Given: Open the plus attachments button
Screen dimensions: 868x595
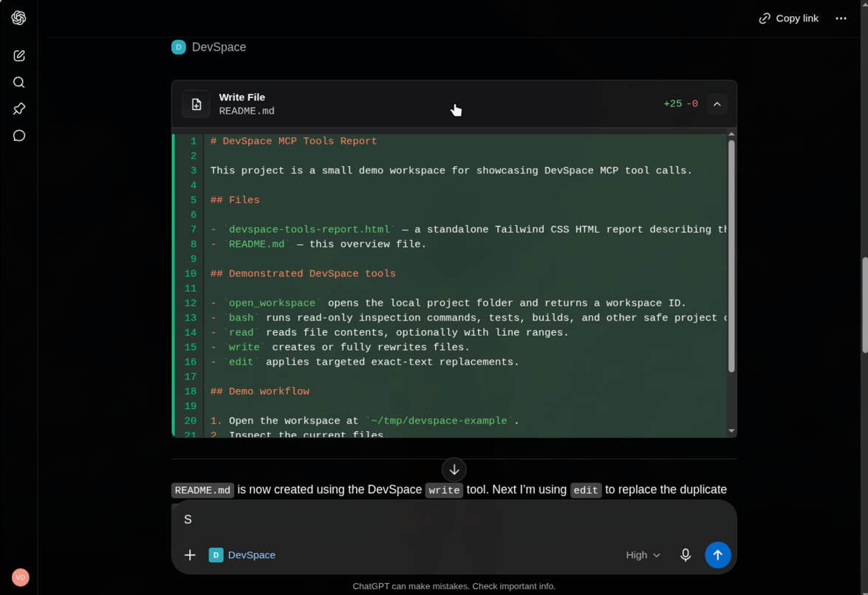Looking at the screenshot, I should (190, 554).
